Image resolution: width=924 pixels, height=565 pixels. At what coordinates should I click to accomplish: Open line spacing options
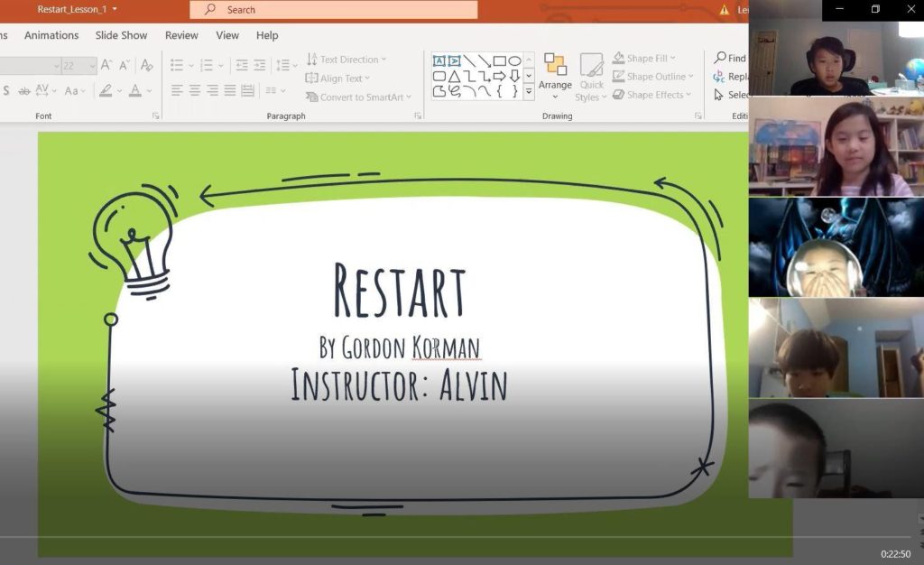click(286, 65)
